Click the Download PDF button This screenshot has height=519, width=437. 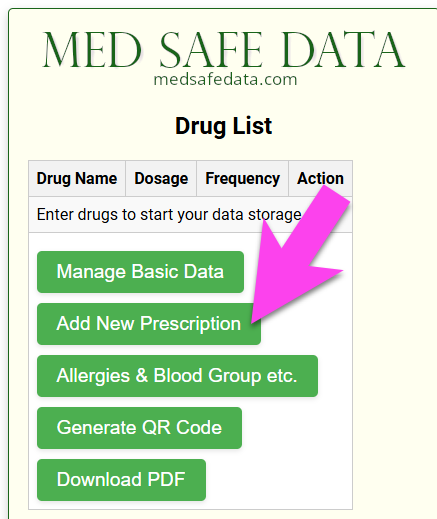[121, 480]
